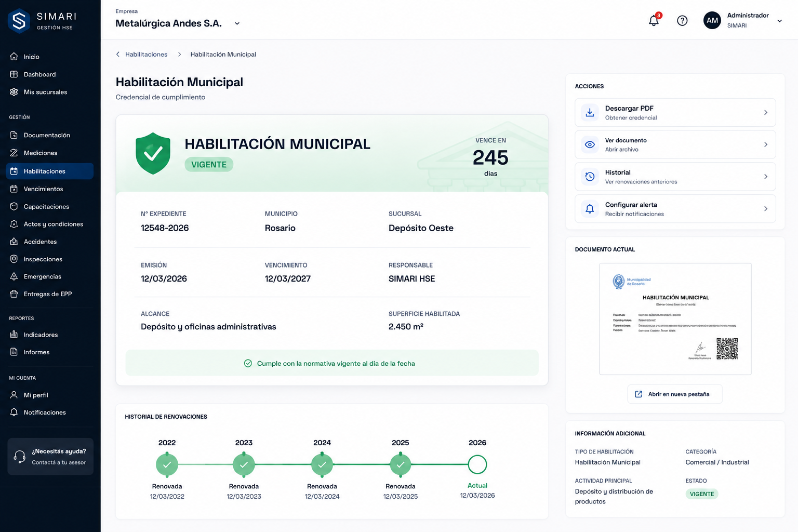
Task: Select the 2026 Actual timeline node
Action: [x=477, y=464]
